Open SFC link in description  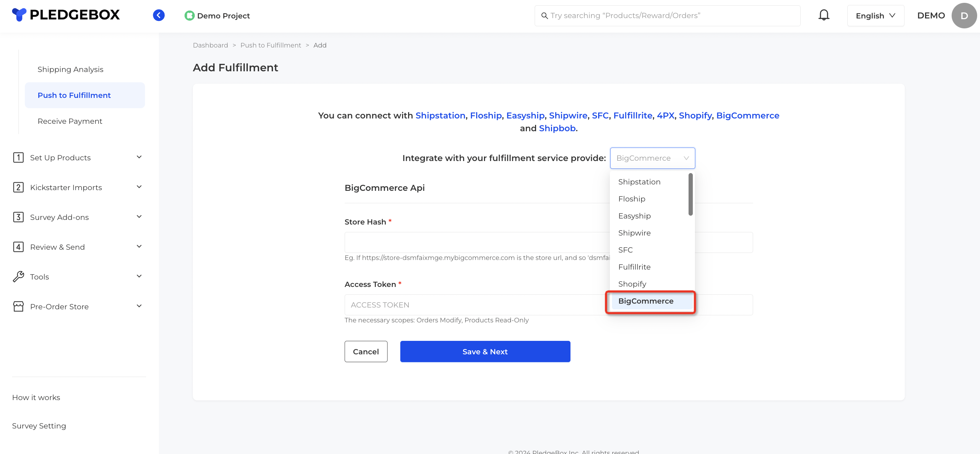pyautogui.click(x=600, y=115)
